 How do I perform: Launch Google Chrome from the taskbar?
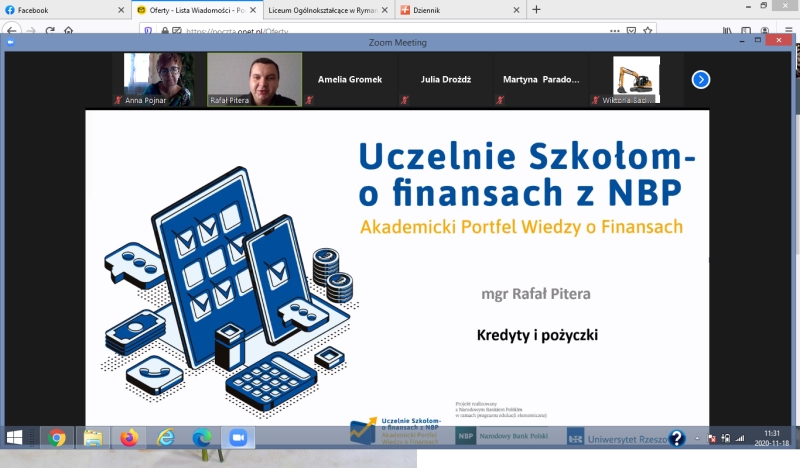57,438
